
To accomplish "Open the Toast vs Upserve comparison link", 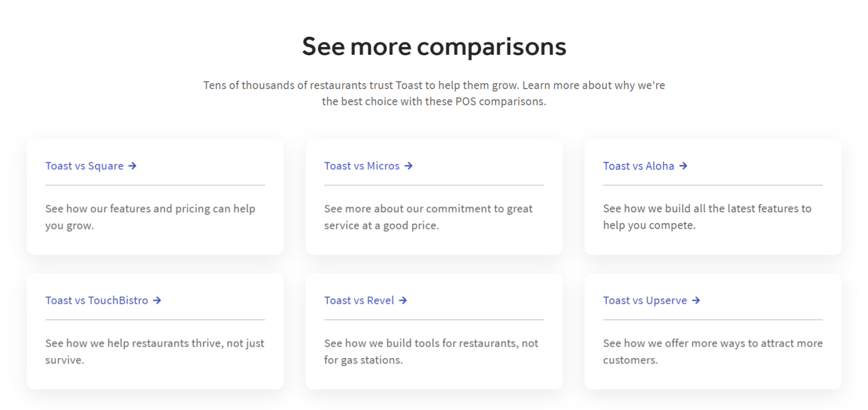I will point(646,300).
